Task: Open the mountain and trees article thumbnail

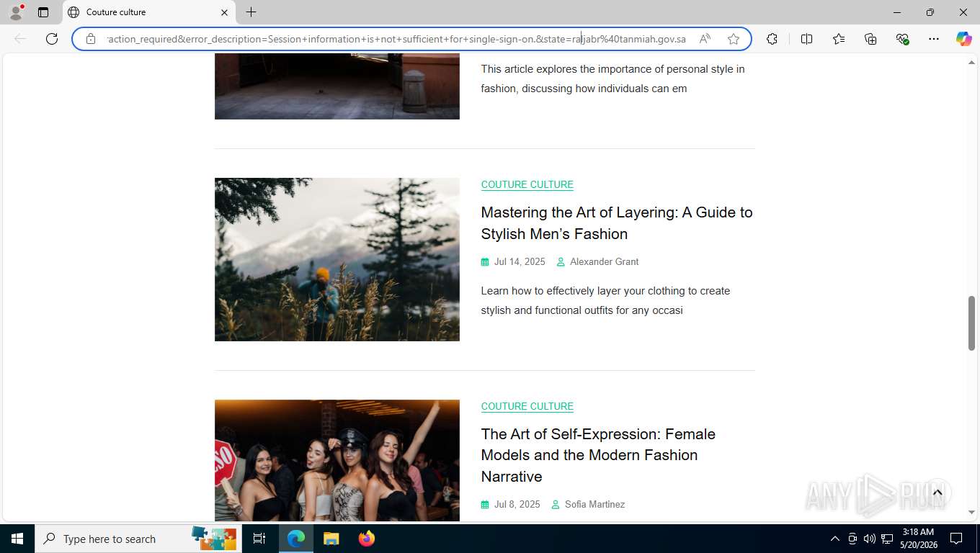Action: pyautogui.click(x=337, y=259)
